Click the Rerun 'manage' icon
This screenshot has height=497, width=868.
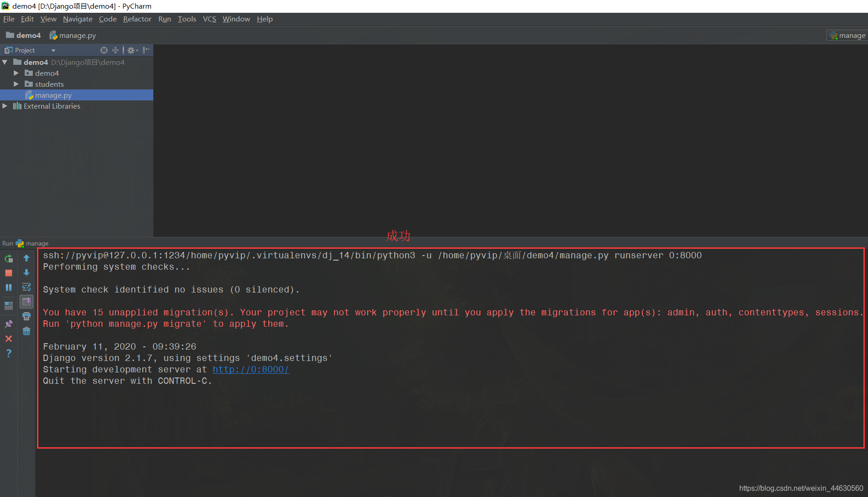[x=9, y=259]
